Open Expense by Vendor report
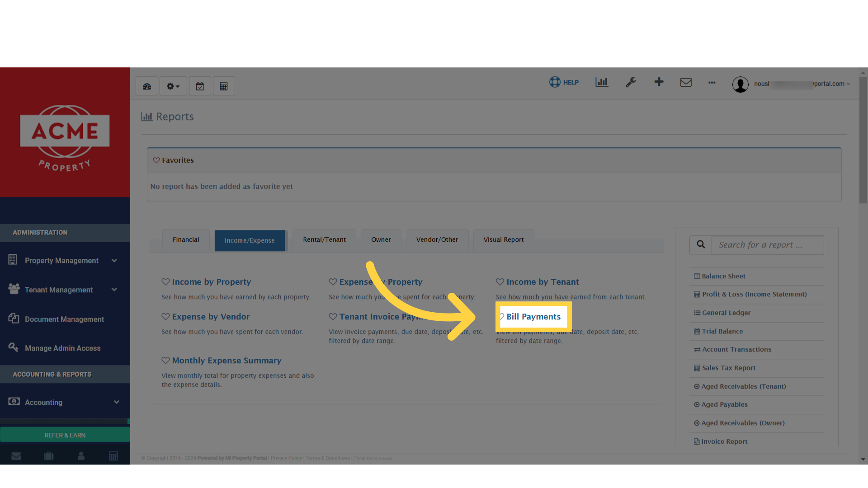 [211, 317]
